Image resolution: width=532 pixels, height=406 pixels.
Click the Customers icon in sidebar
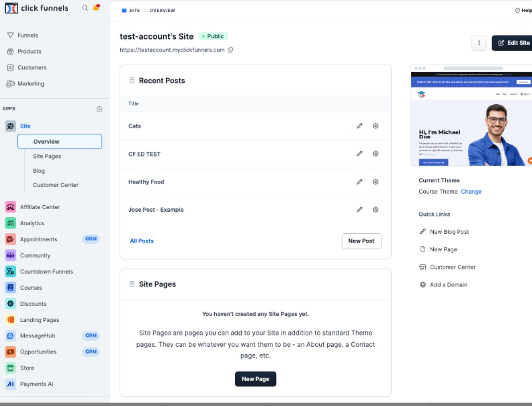point(11,67)
